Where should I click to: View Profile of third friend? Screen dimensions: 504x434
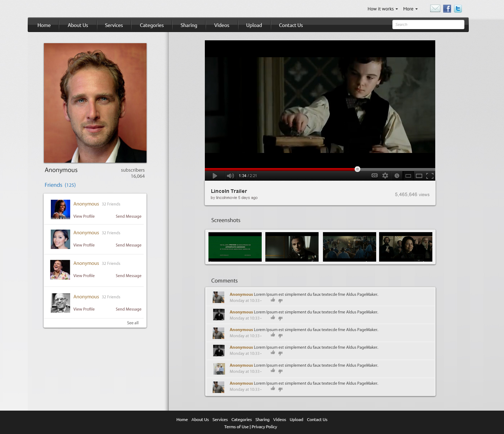(84, 276)
